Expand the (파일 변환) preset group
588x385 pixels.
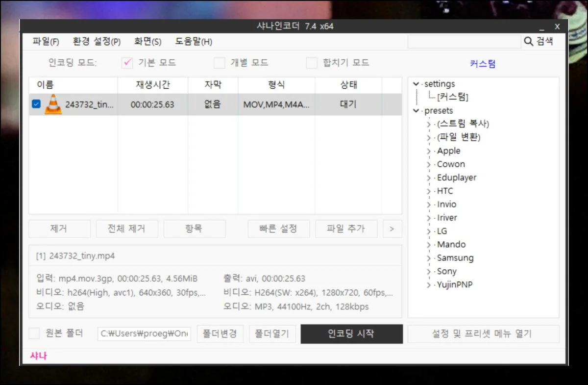[x=429, y=138]
